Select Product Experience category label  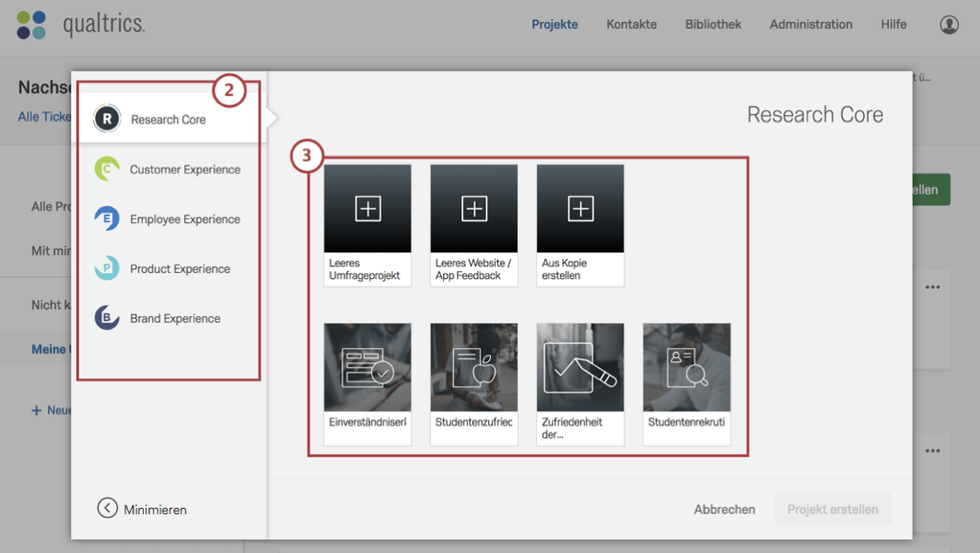(180, 269)
